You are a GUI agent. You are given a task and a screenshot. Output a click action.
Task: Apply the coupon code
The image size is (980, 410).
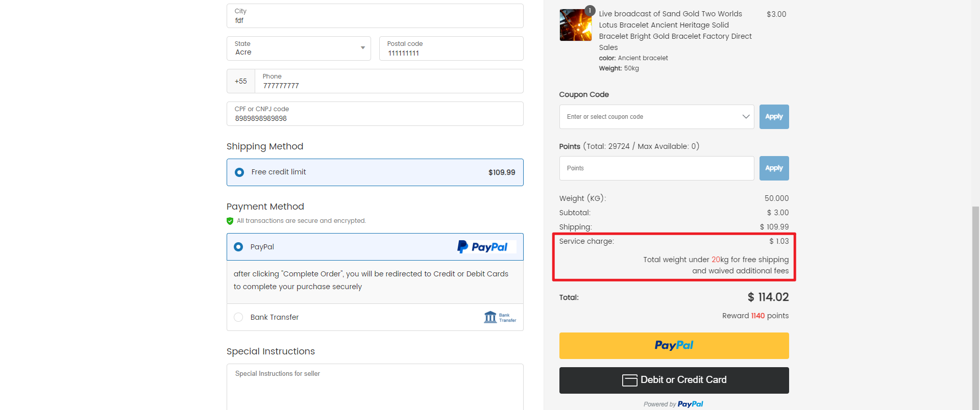(774, 117)
